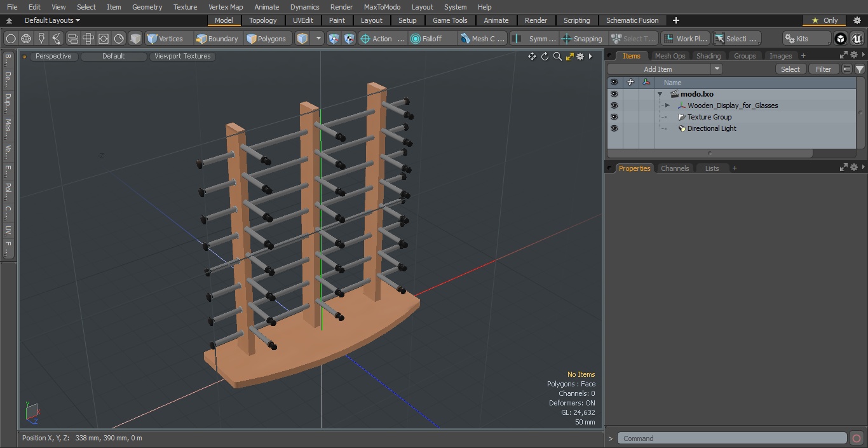Click the Filter button
Image resolution: width=868 pixels, height=448 pixels.
(x=824, y=69)
